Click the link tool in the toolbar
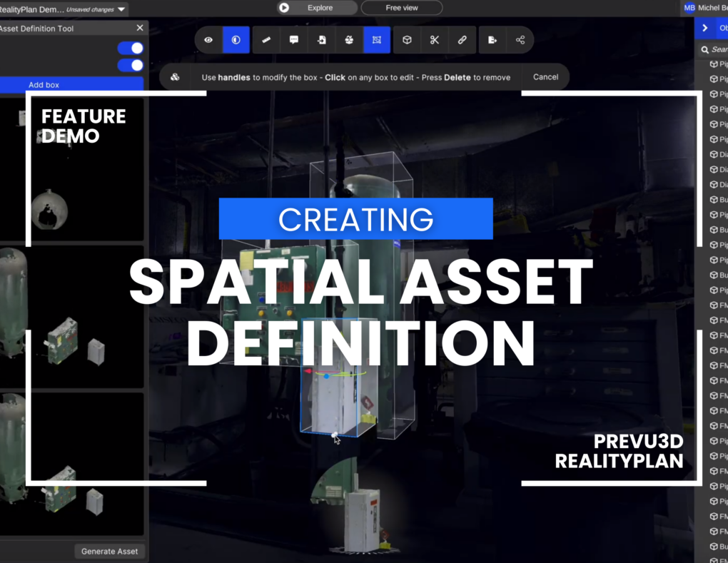Viewport: 728px width, 563px height. (x=462, y=40)
